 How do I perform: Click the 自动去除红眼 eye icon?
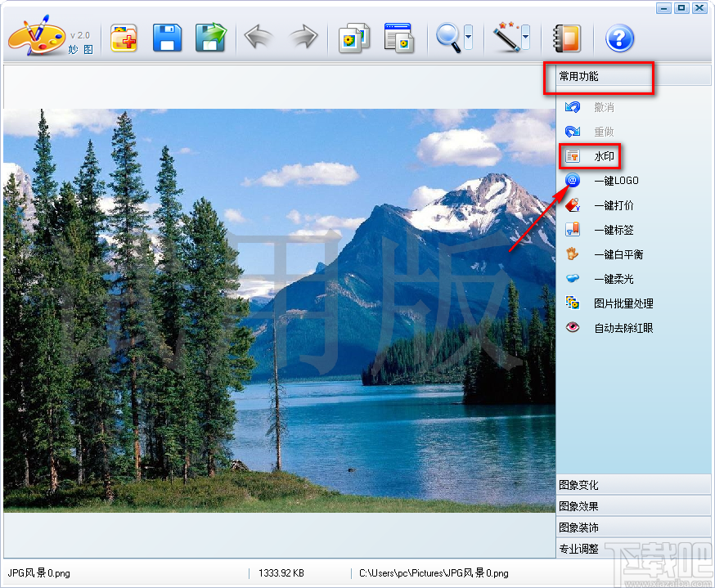(x=573, y=327)
